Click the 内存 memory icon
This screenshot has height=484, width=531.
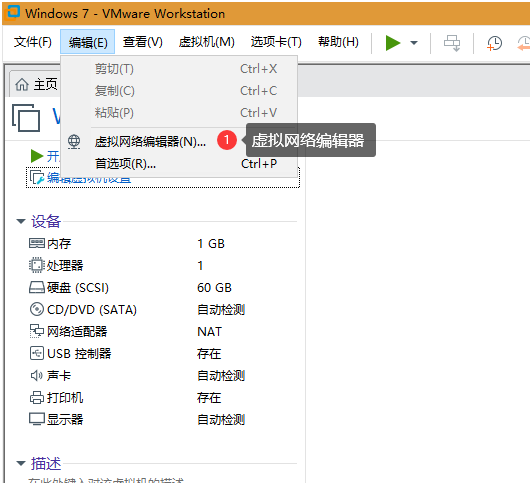[x=37, y=243]
